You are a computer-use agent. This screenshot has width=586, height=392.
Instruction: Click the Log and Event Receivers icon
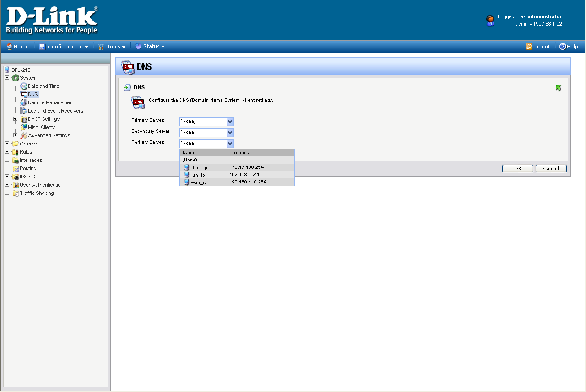[24, 111]
